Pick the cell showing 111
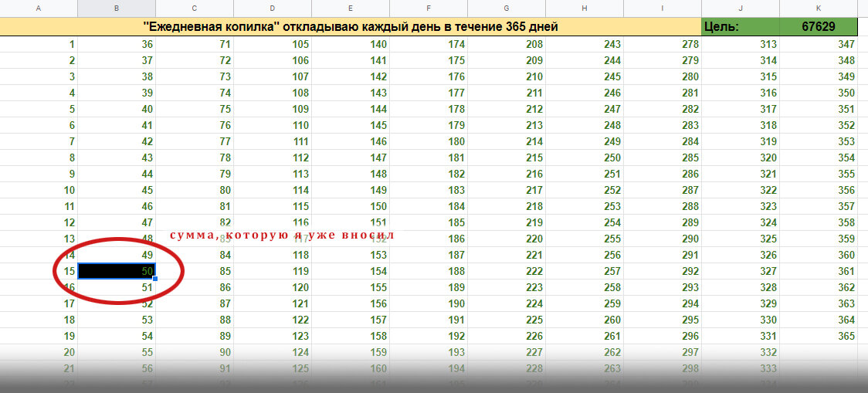The height and width of the screenshot is (393, 868). point(273,142)
